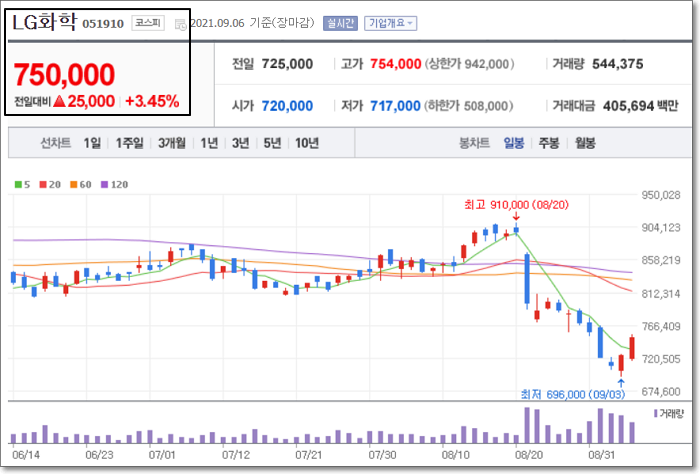Click the 시가 value 720,000
The image size is (700, 474).
pyautogui.click(x=287, y=106)
